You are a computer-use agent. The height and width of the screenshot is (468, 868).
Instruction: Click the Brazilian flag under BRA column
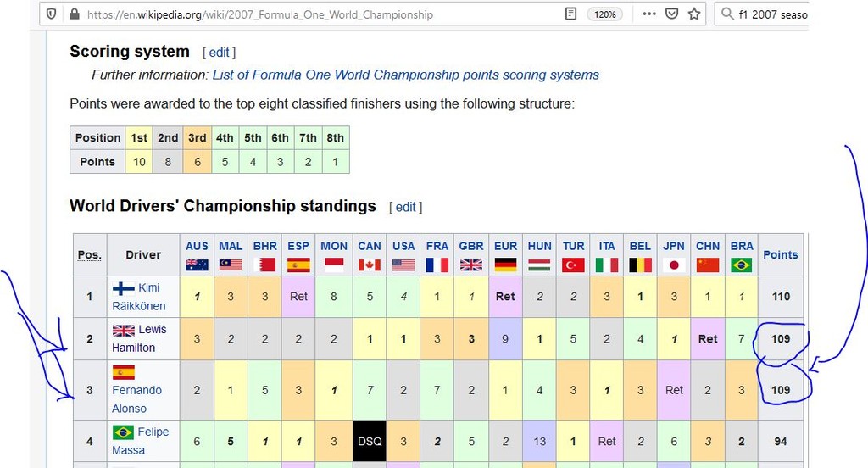(x=742, y=265)
